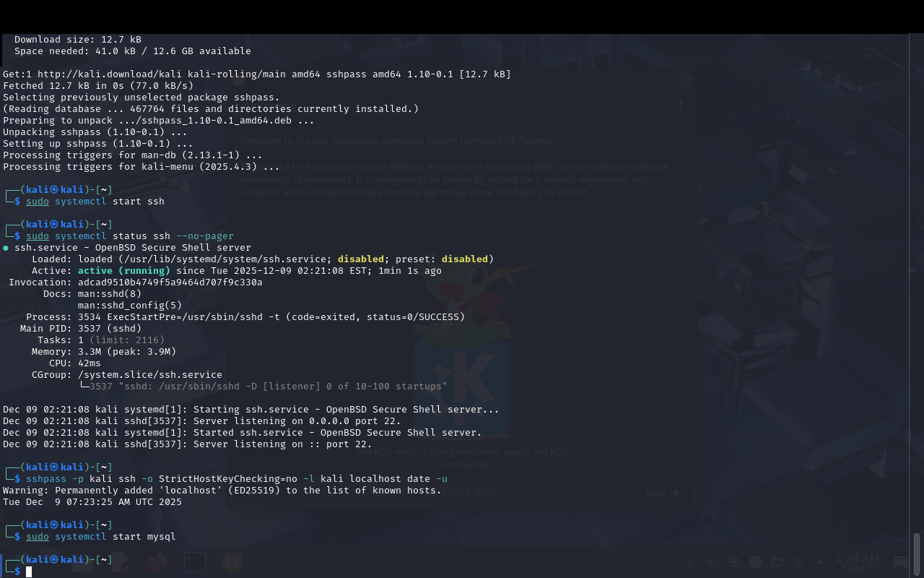Open the disc media tray icon
This screenshot has height=578, width=924.
[756, 562]
